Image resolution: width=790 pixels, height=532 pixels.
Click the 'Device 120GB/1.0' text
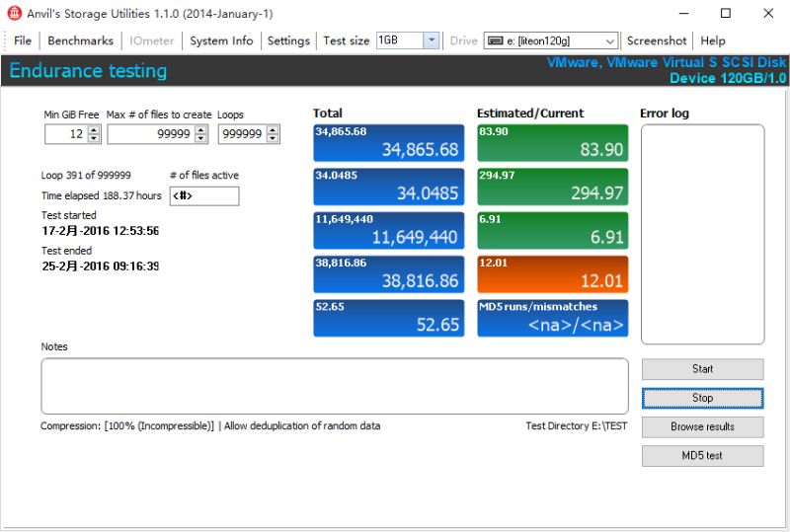[x=728, y=78]
